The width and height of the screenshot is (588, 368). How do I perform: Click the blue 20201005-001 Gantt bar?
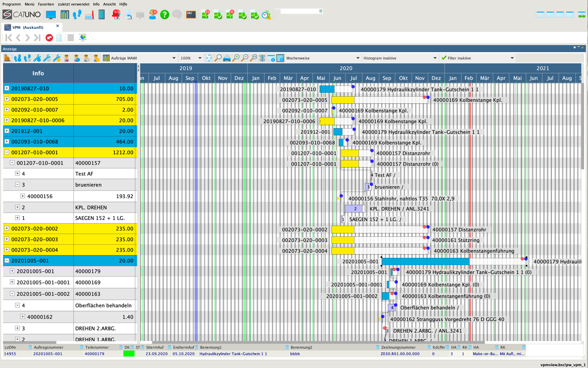[x=425, y=262]
